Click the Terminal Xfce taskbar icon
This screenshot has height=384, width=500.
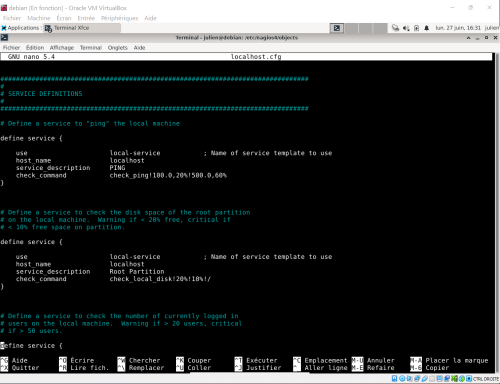click(48, 28)
